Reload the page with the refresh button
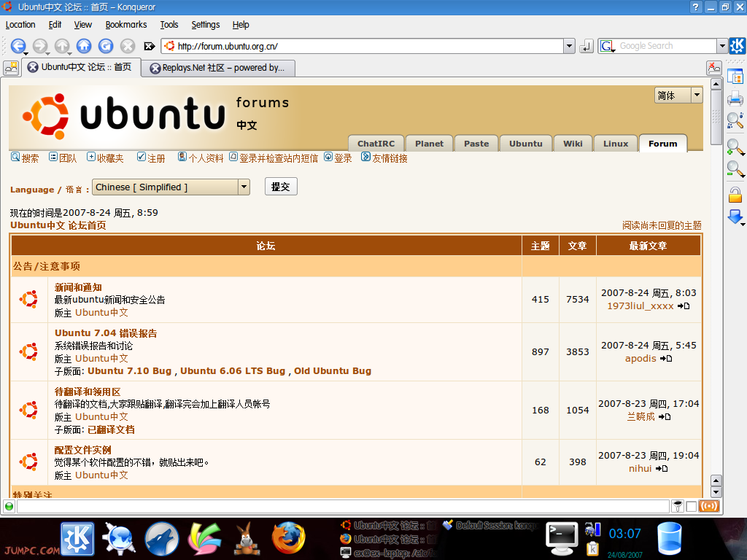This screenshot has width=747, height=560. click(x=106, y=46)
